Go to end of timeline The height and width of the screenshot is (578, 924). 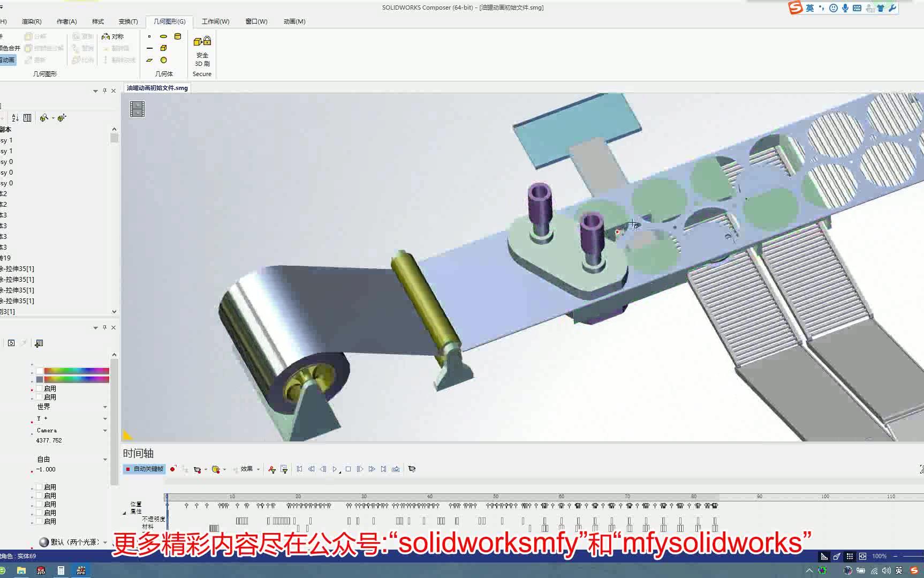click(x=383, y=469)
